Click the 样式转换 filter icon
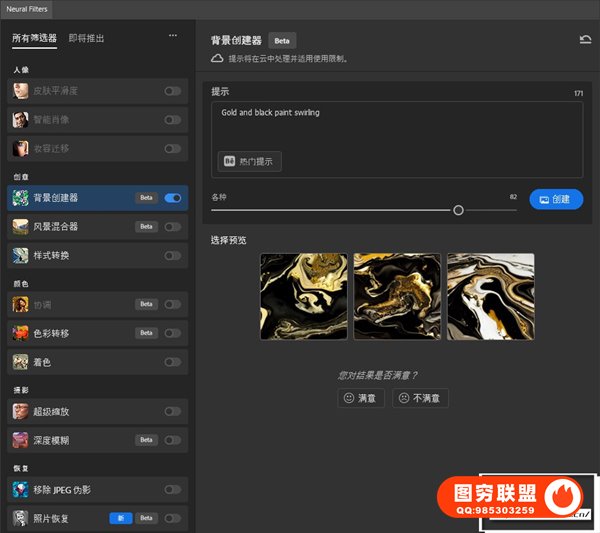The height and width of the screenshot is (533, 600). pyautogui.click(x=20, y=256)
